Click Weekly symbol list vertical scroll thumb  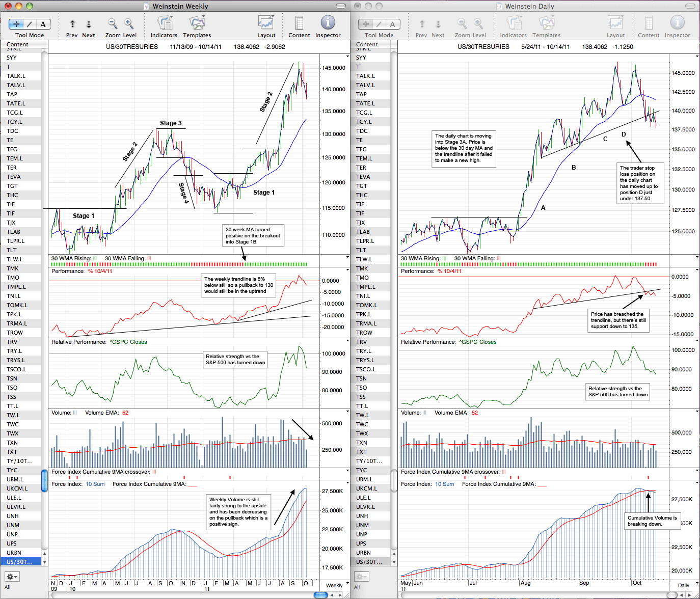(x=44, y=481)
